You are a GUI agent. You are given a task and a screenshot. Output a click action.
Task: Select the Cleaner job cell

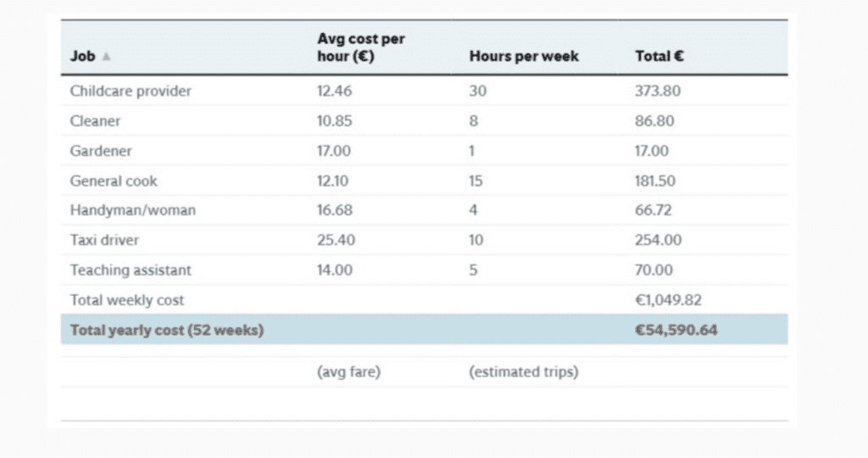[x=95, y=121]
